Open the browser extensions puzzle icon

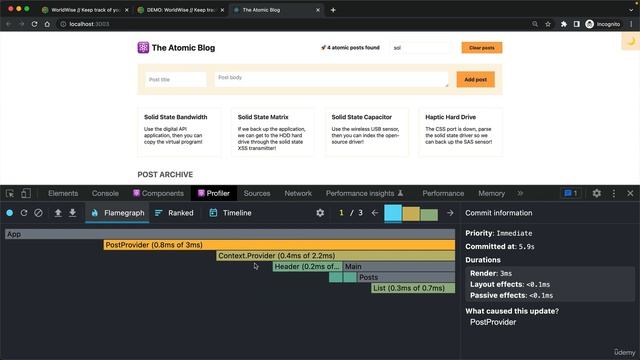tap(564, 24)
